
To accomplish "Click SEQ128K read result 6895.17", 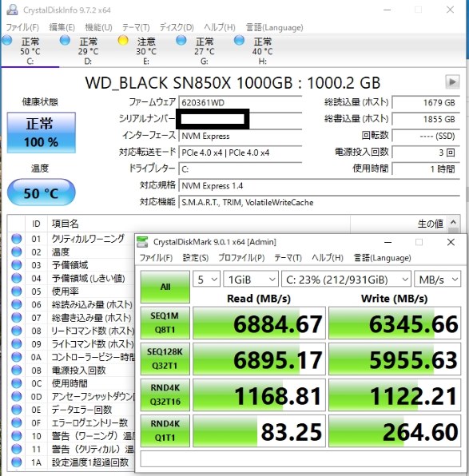I will pyautogui.click(x=259, y=359).
